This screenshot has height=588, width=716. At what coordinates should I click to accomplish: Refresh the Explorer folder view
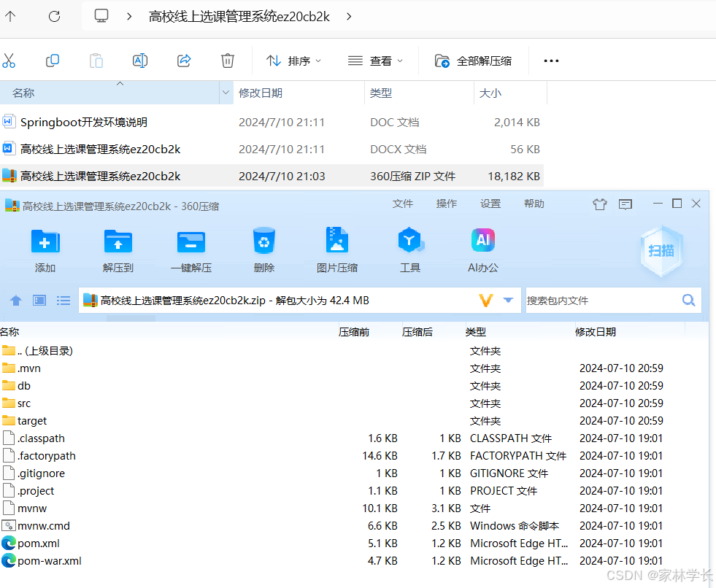point(54,17)
